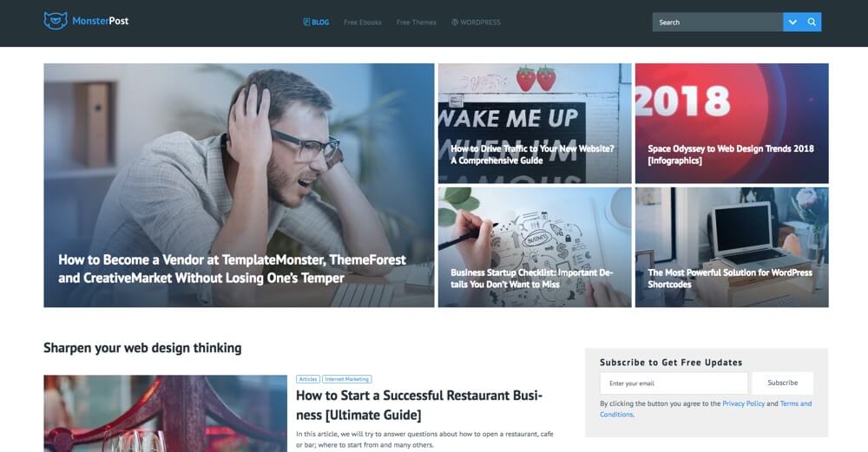
Task: Open the Privacy Policy link
Action: pyautogui.click(x=744, y=404)
